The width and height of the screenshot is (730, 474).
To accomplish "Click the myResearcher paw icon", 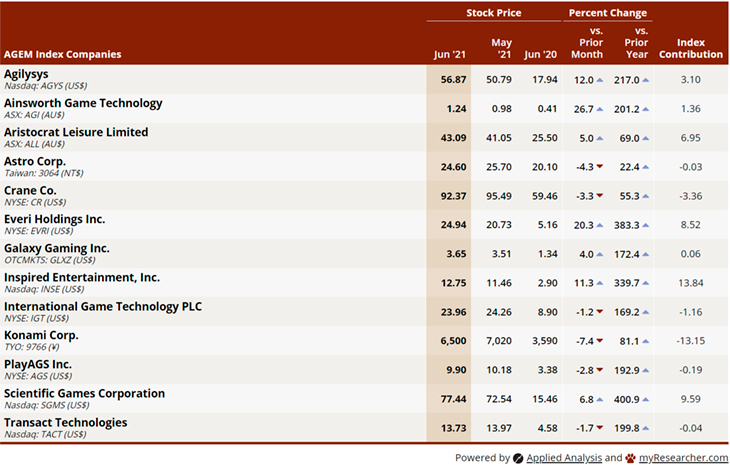I will [632, 458].
